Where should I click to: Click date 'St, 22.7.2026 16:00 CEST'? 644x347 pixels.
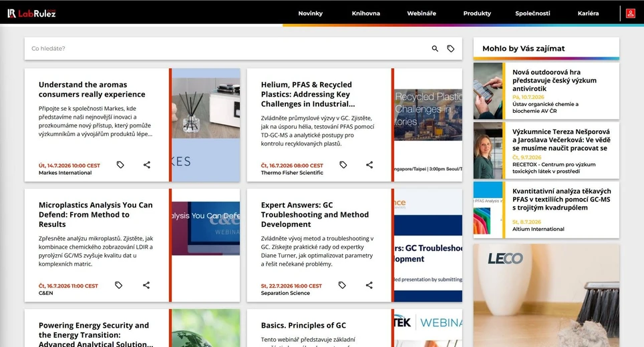(291, 286)
